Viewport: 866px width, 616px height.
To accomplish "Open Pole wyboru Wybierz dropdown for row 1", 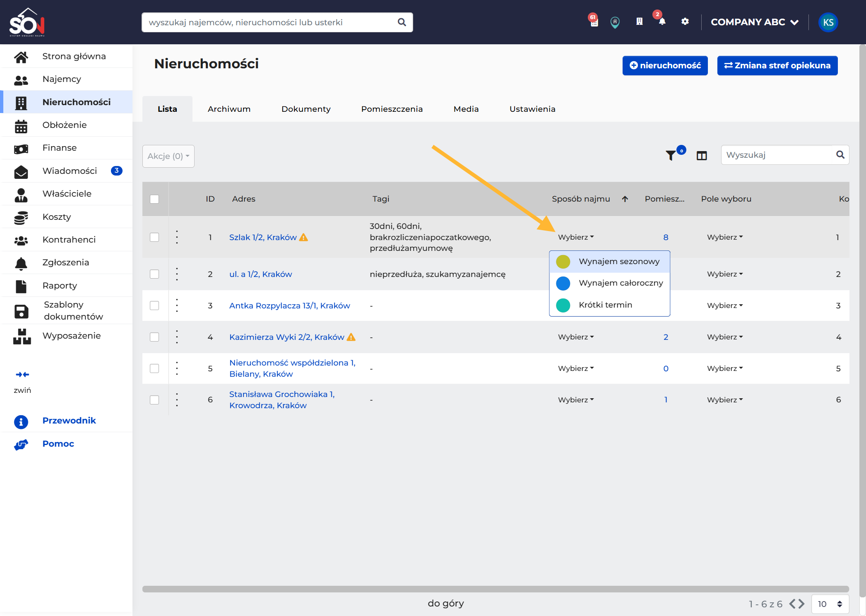I will [x=725, y=237].
